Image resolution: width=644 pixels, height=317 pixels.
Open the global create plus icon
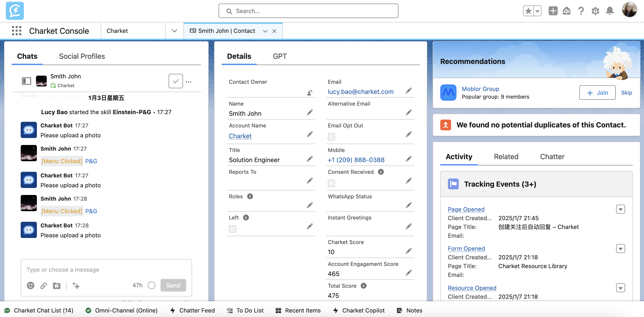click(553, 11)
